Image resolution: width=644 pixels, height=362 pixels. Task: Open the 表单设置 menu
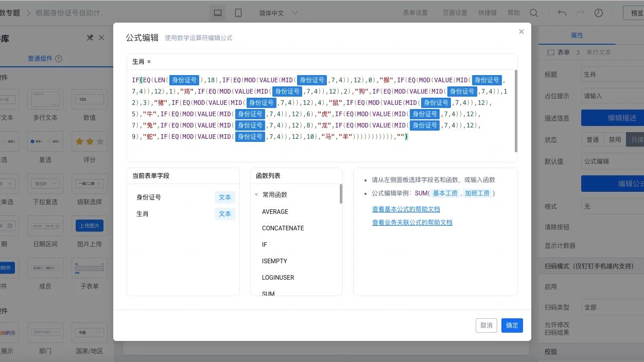point(415,12)
